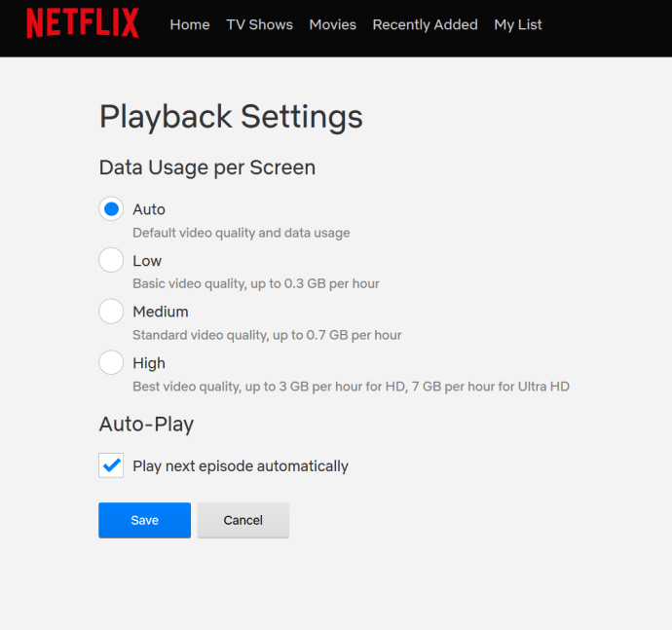This screenshot has height=630, width=672.
Task: Go to the Home page
Action: pyautogui.click(x=190, y=24)
